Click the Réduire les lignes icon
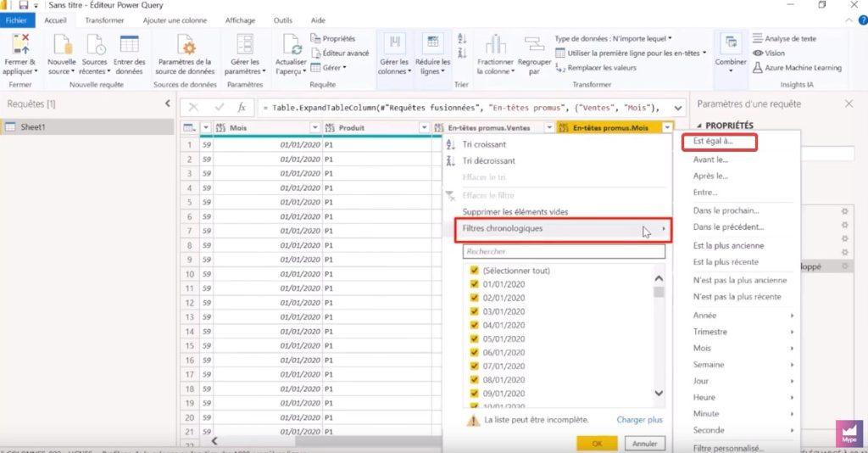Viewport: 868px width, 453px height. [433, 44]
